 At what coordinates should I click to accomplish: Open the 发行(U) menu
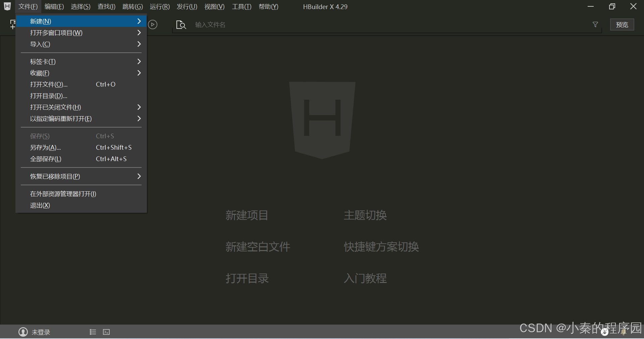[x=187, y=7]
